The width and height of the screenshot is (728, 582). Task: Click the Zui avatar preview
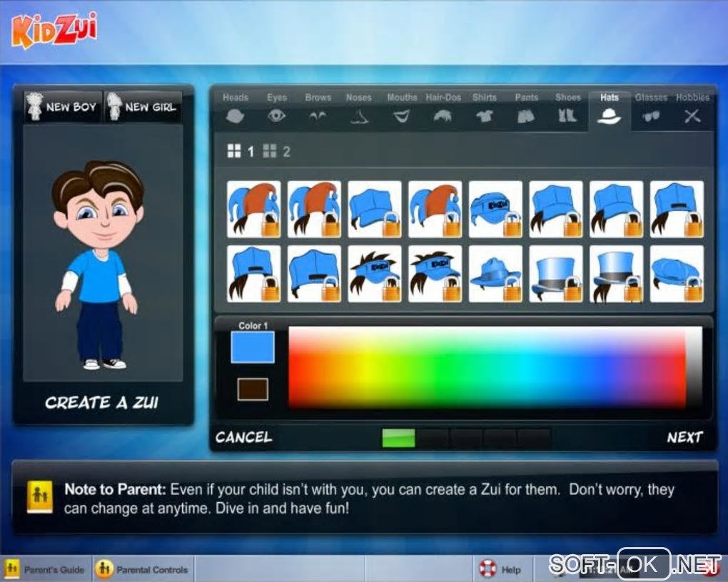point(98,265)
